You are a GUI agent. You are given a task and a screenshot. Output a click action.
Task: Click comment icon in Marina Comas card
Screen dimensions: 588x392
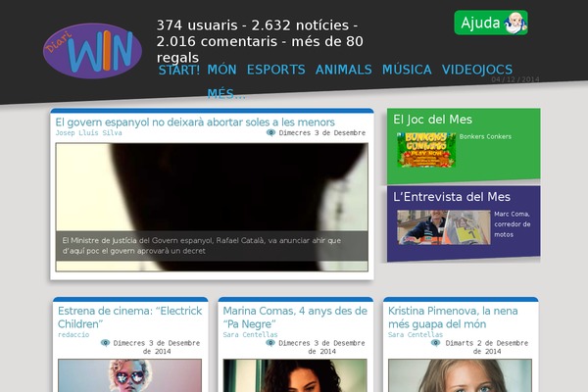tap(270, 343)
